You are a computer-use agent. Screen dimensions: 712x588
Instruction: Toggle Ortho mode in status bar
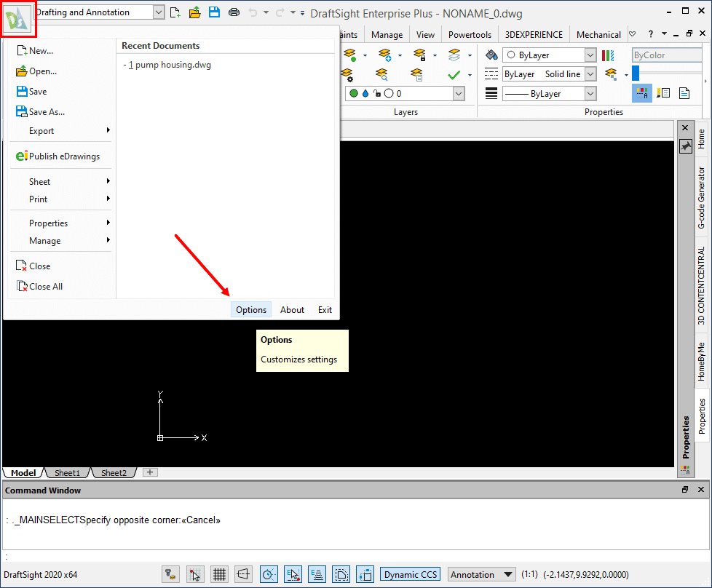[243, 575]
